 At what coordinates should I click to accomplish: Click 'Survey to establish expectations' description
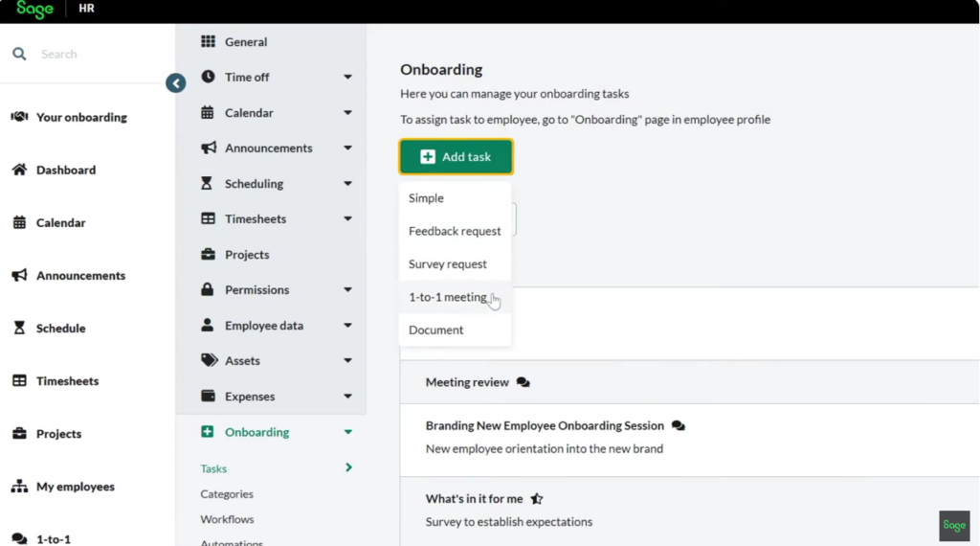click(x=509, y=522)
